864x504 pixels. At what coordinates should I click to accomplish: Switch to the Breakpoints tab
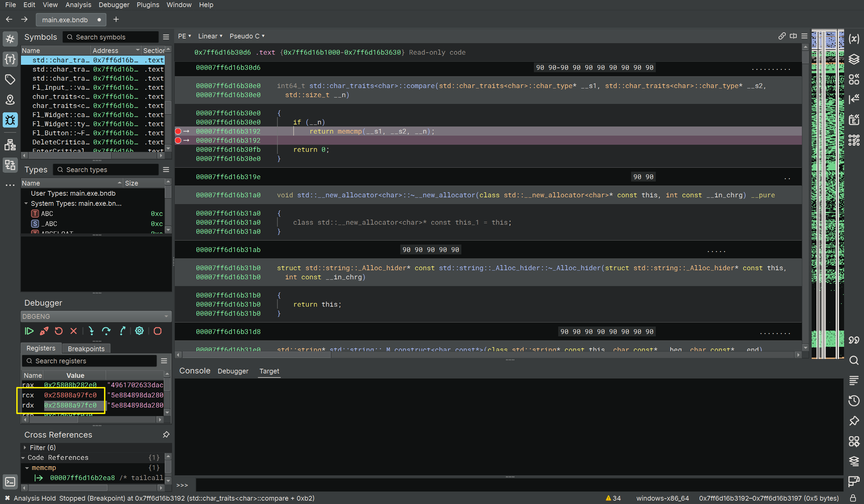86,348
